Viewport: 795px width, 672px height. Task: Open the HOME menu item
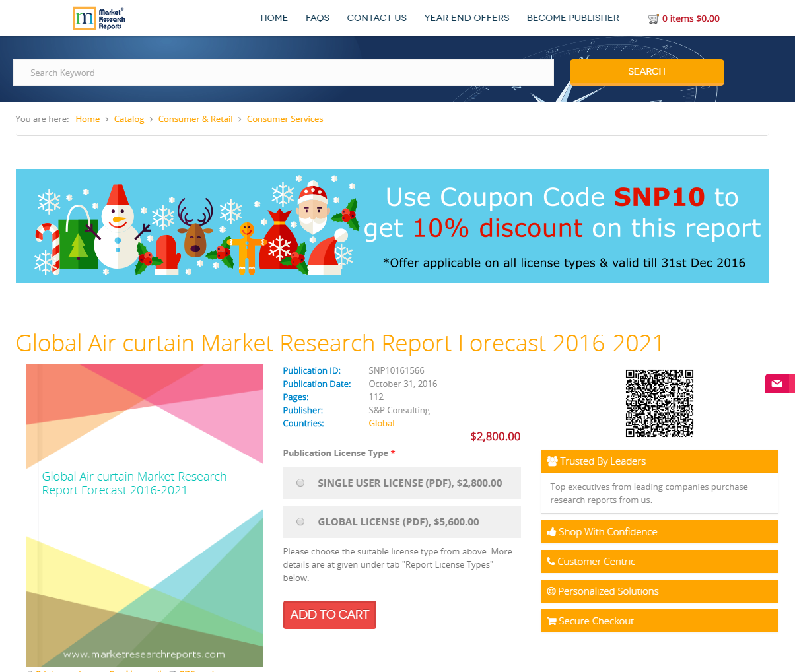pos(274,18)
